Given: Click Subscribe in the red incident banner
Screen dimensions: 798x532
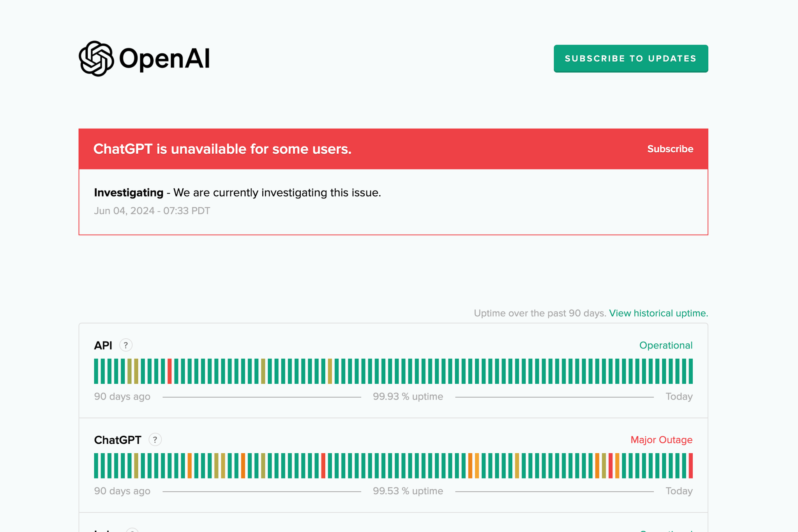Looking at the screenshot, I should pyautogui.click(x=670, y=149).
